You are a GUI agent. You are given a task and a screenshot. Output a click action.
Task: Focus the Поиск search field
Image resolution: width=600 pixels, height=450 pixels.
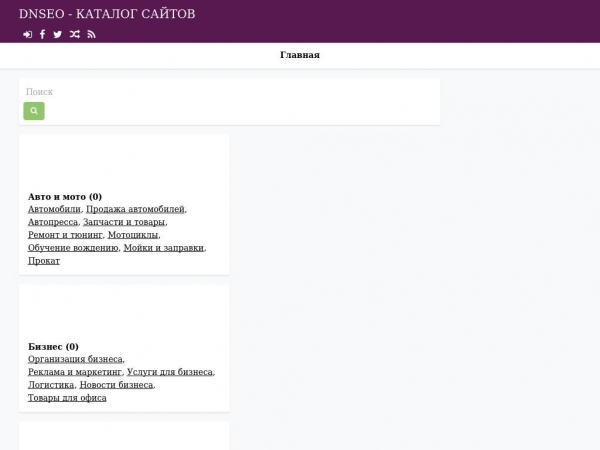click(x=229, y=92)
